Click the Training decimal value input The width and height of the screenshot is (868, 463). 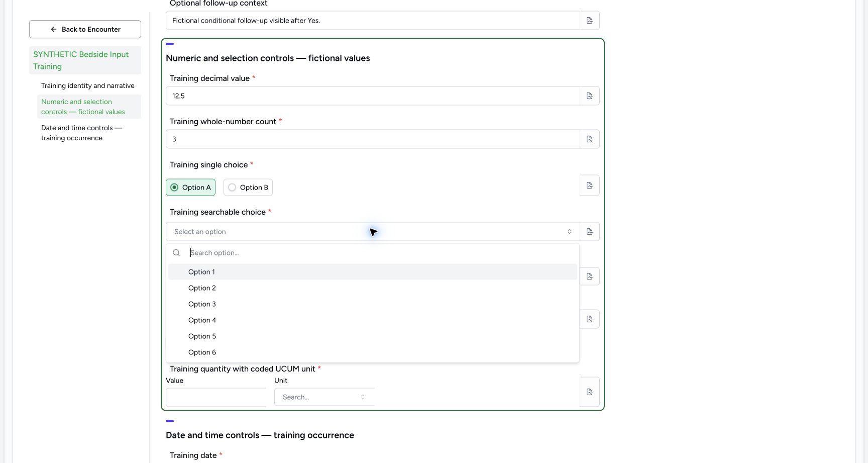click(x=373, y=96)
